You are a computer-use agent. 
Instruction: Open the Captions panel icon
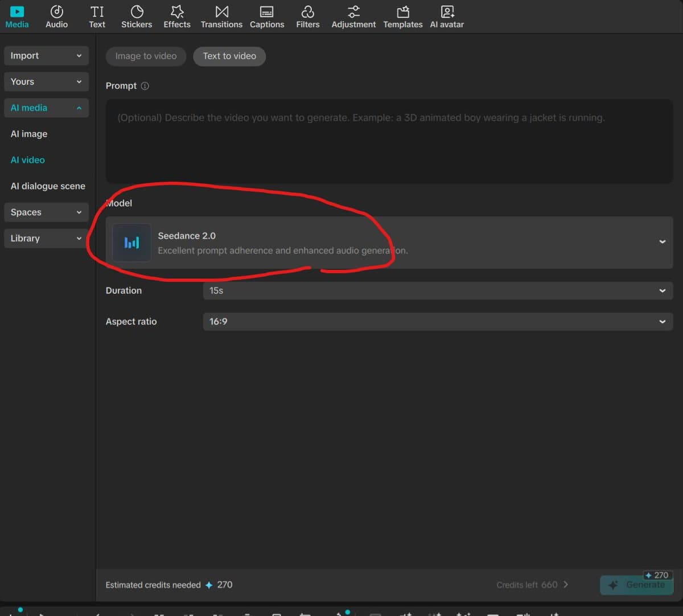tap(266, 12)
